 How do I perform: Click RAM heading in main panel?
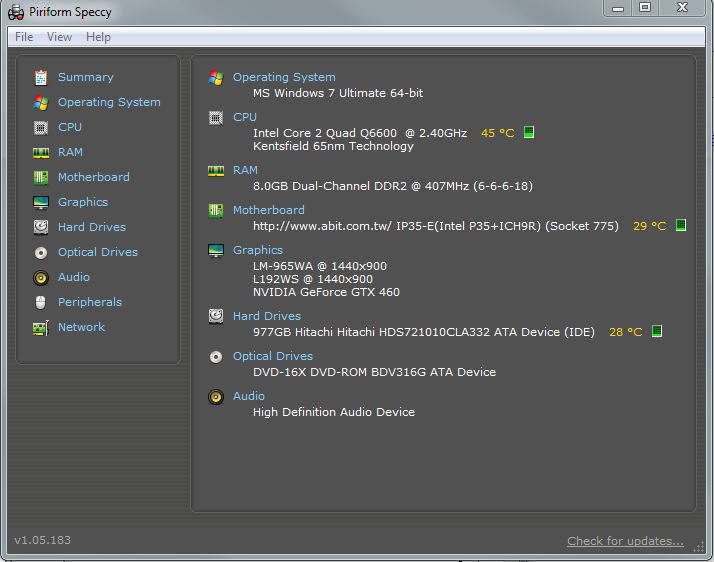click(x=245, y=170)
